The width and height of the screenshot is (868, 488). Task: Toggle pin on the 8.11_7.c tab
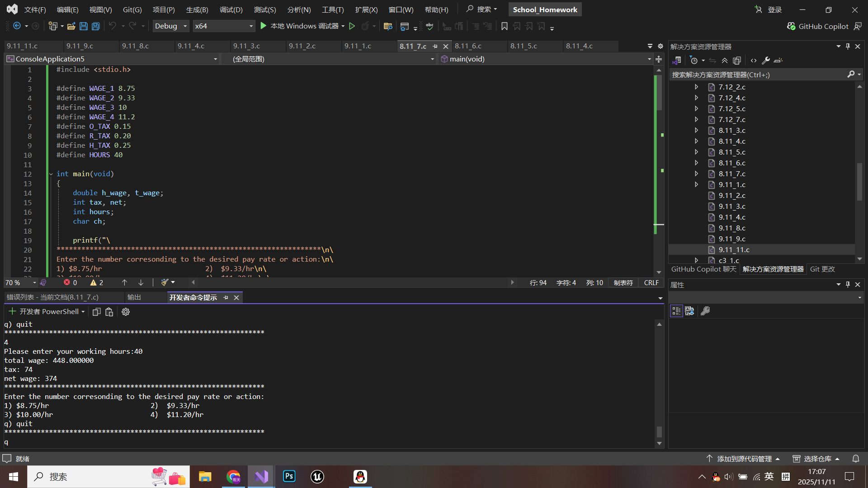coord(435,46)
